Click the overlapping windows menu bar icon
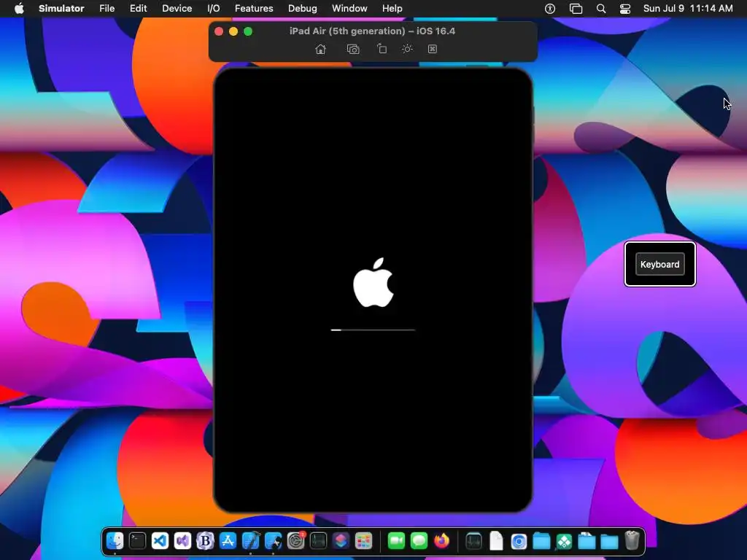This screenshot has height=560, width=747. 576,9
